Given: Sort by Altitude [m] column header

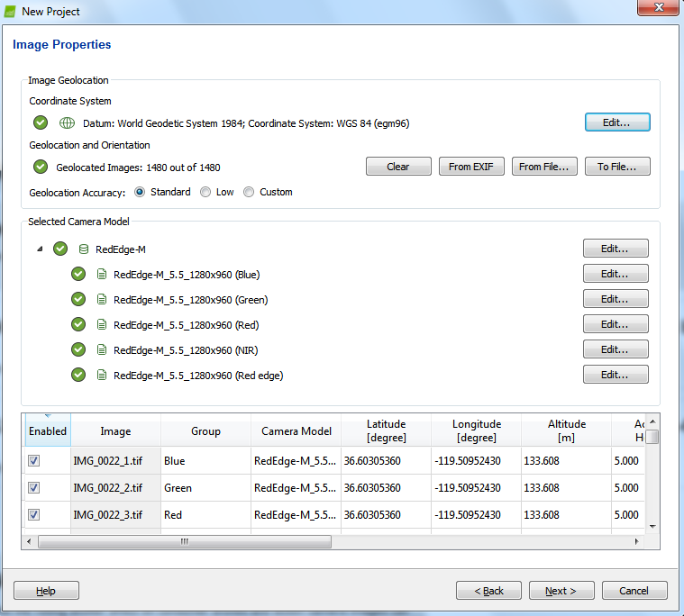Looking at the screenshot, I should [x=567, y=430].
